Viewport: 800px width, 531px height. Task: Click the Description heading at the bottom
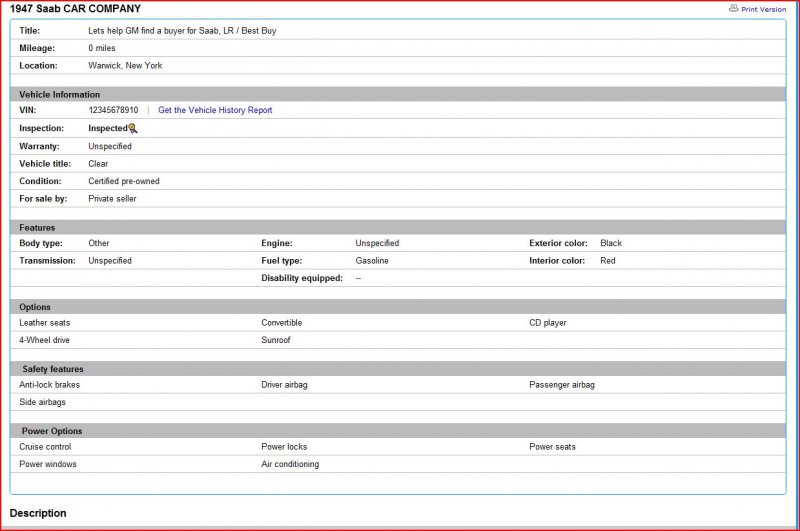click(38, 513)
